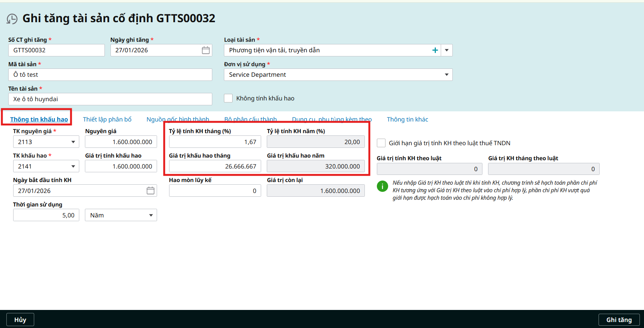644x328 pixels.
Task: Switch to Thiết lập phân bổ tab
Action: tap(107, 120)
